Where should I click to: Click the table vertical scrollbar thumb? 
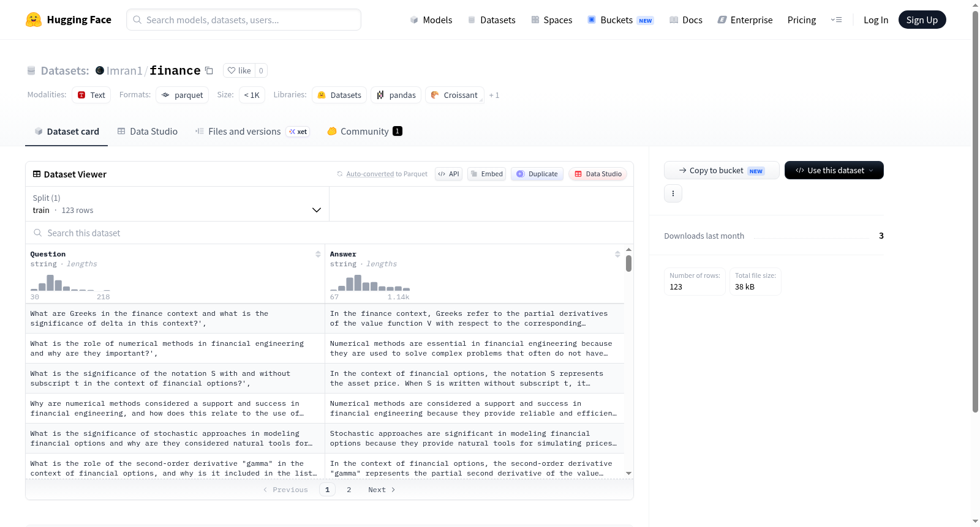tap(628, 263)
